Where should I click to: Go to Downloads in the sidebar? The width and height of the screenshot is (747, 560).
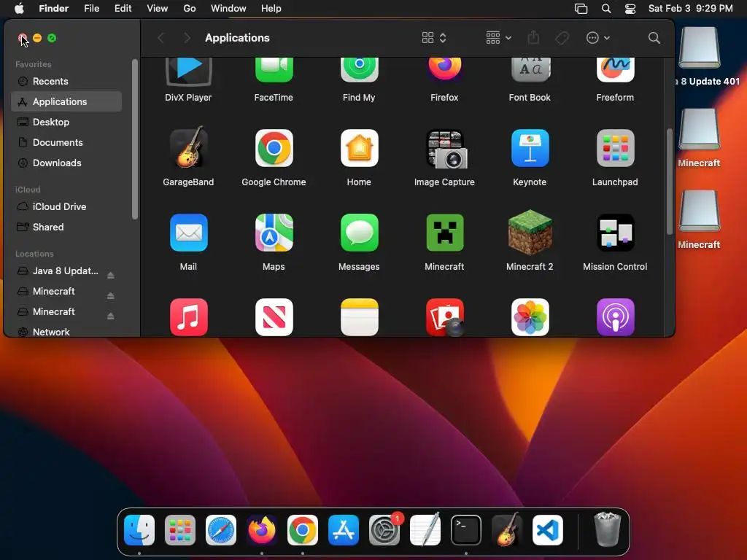point(66,163)
